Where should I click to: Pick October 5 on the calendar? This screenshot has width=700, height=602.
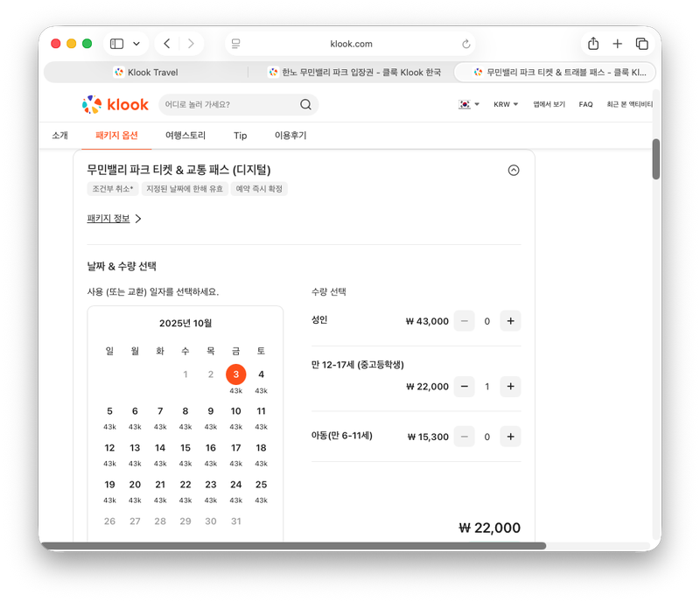(110, 411)
